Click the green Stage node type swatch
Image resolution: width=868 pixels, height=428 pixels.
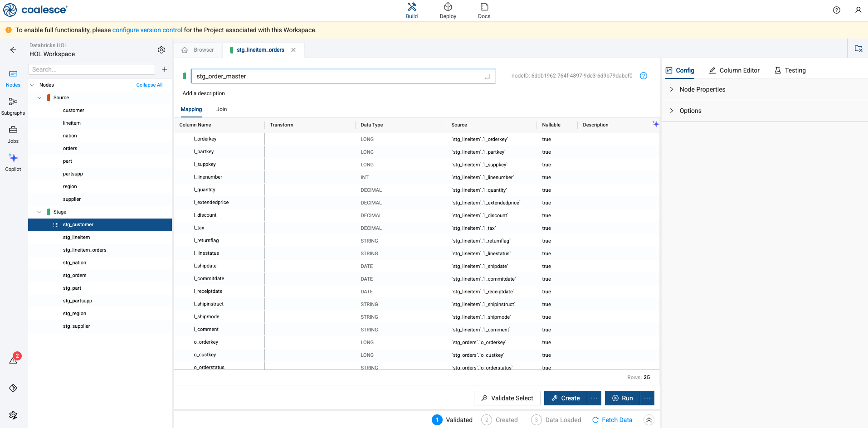(48, 212)
